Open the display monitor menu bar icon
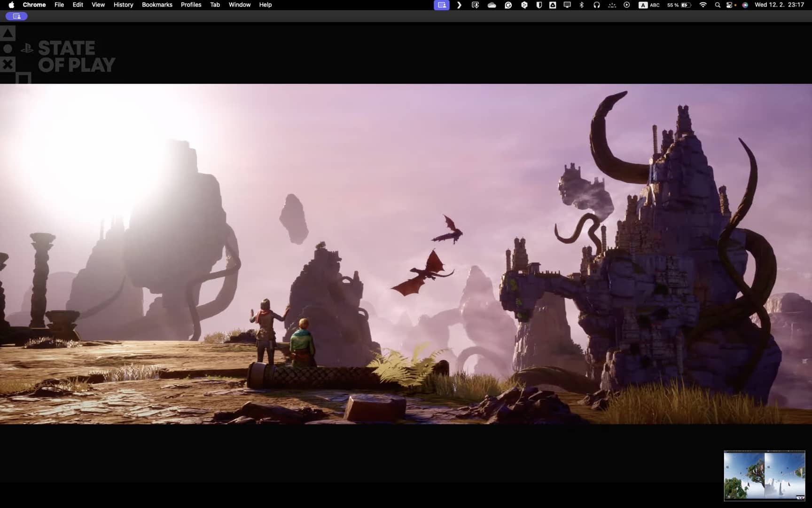The width and height of the screenshot is (812, 508). pos(567,5)
